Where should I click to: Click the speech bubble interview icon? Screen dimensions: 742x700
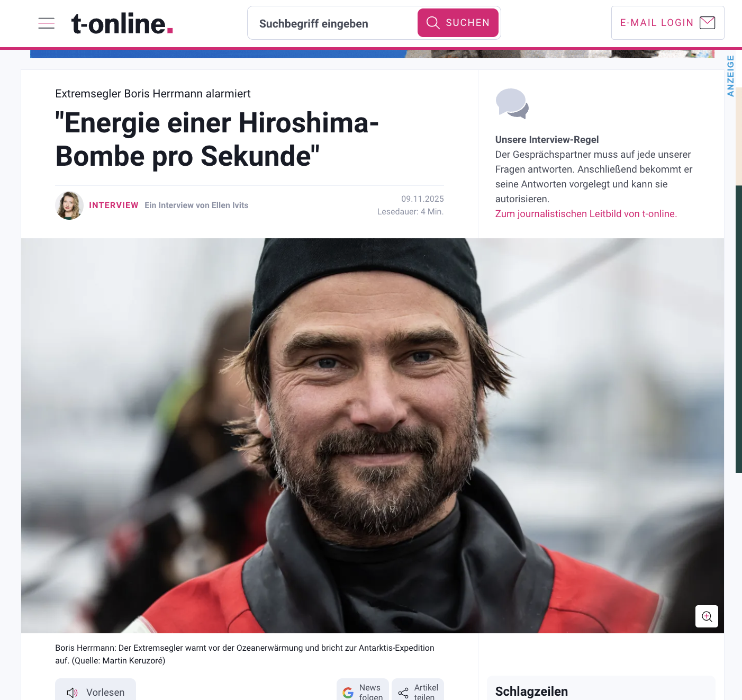pos(512,103)
